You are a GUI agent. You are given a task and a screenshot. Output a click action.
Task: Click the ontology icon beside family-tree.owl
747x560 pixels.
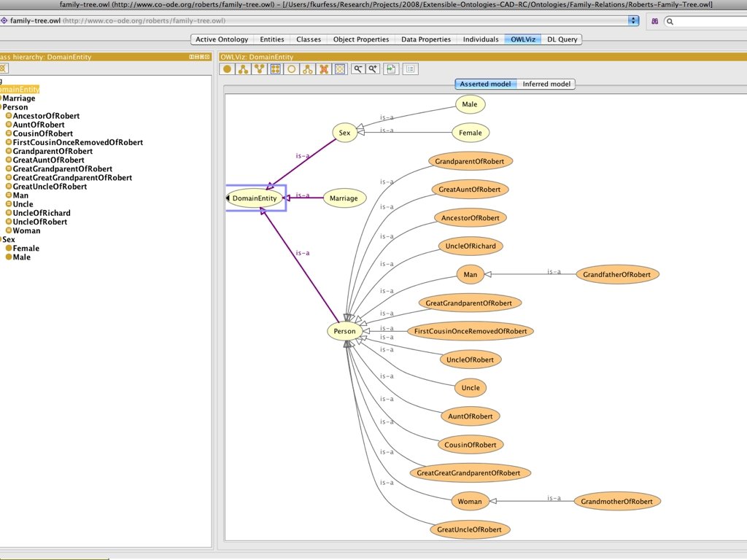4,20
